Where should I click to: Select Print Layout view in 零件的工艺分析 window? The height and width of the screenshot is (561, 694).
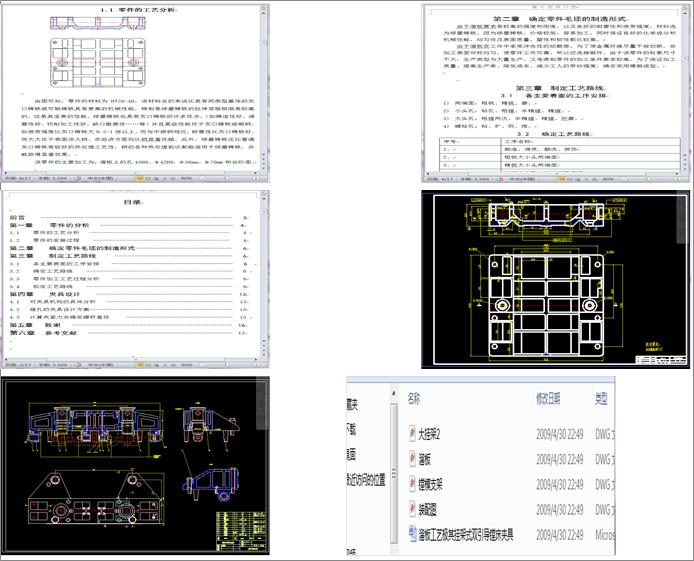[x=139, y=179]
